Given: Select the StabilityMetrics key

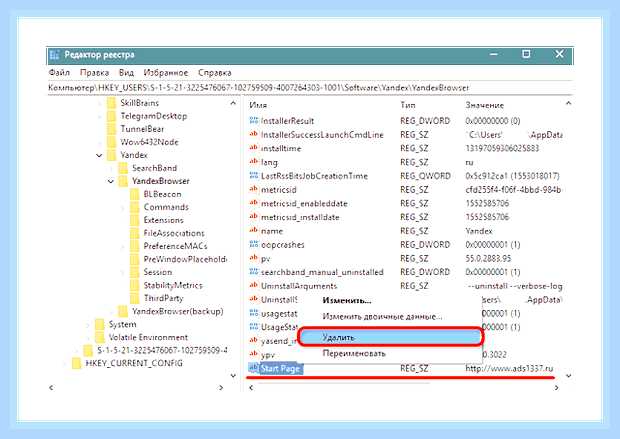Looking at the screenshot, I should point(173,285).
